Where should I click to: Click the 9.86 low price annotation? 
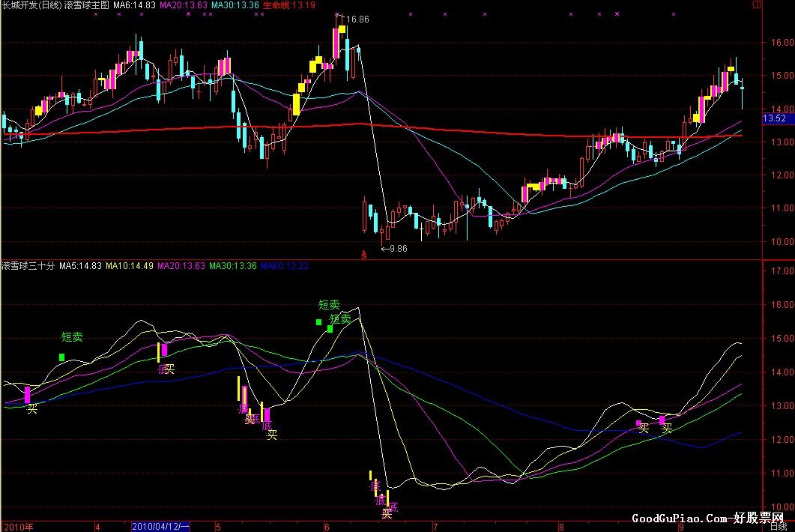tap(398, 249)
